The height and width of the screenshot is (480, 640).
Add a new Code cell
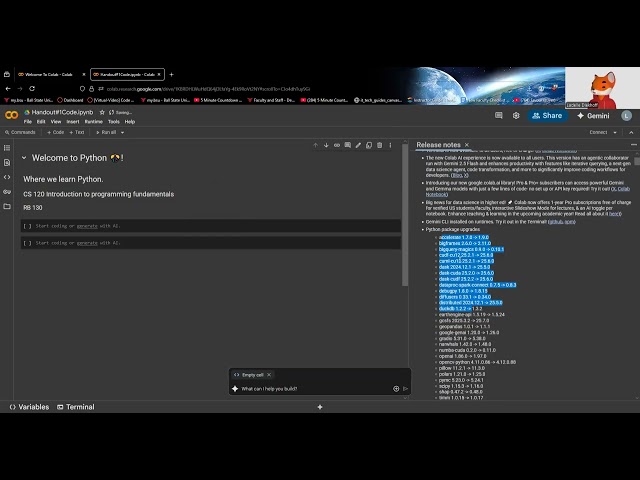point(56,132)
